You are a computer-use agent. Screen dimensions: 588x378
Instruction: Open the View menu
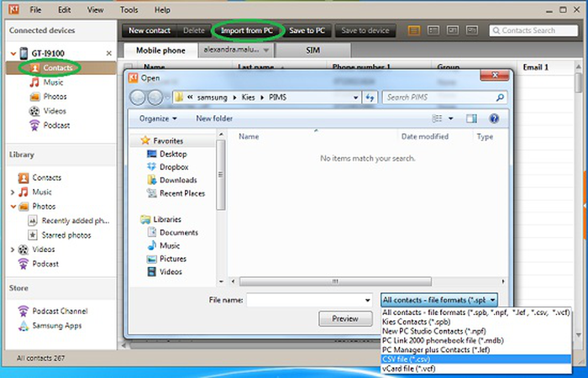95,10
